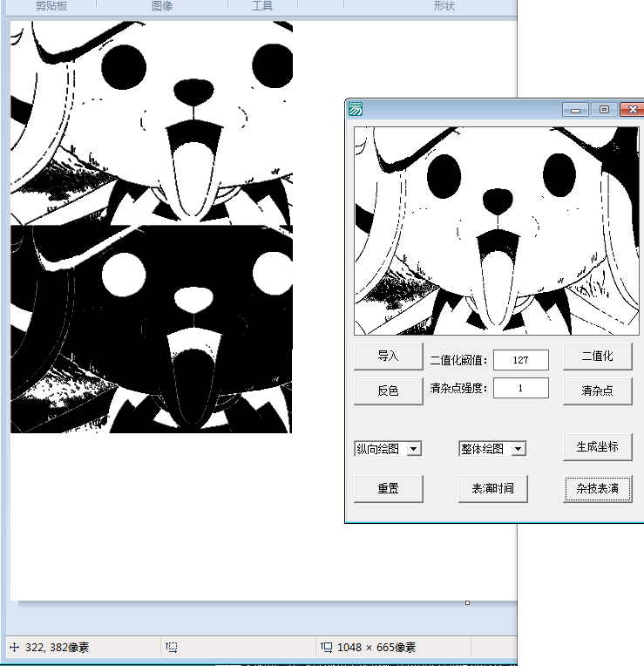Focus the 二值化阈值 field showing 127
Screen dimensions: 644x666
520,360
